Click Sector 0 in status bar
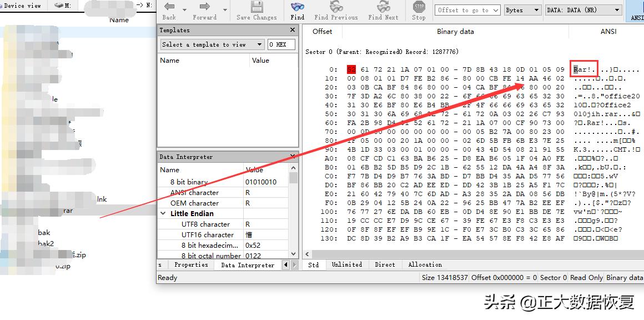 tap(554, 278)
